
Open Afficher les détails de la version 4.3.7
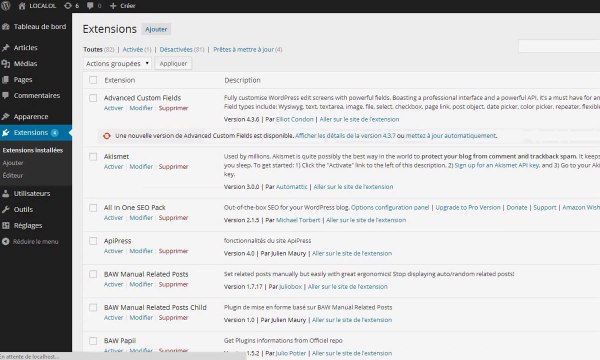point(345,136)
